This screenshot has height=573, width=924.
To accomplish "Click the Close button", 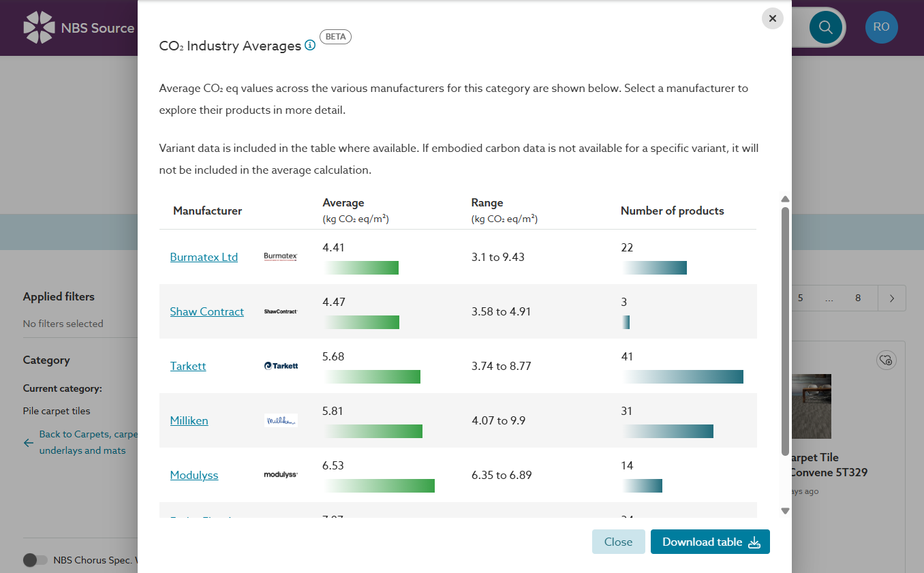I will click(618, 542).
